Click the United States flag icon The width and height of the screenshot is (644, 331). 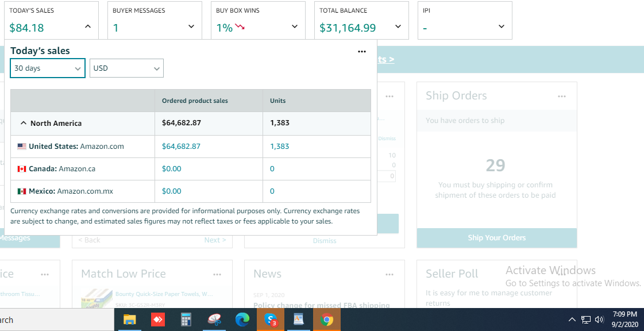[22, 146]
